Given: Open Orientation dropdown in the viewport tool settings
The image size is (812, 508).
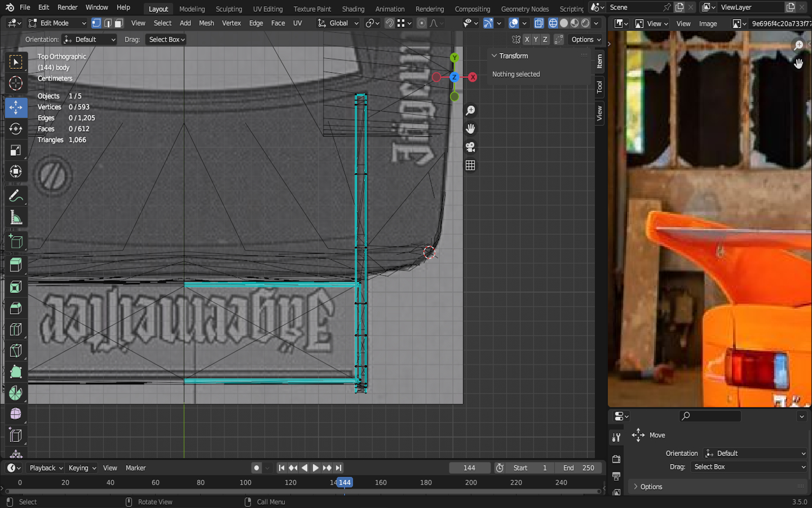Looking at the screenshot, I should click(x=90, y=40).
